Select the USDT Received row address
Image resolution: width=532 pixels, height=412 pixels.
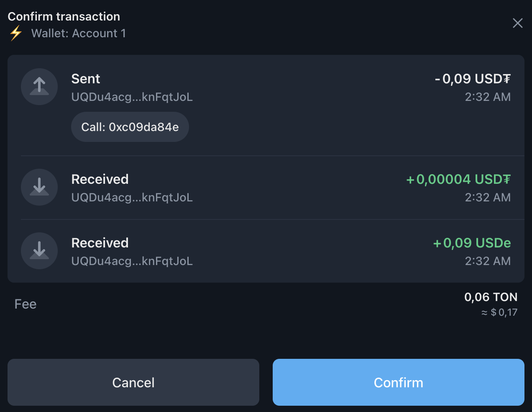point(132,198)
